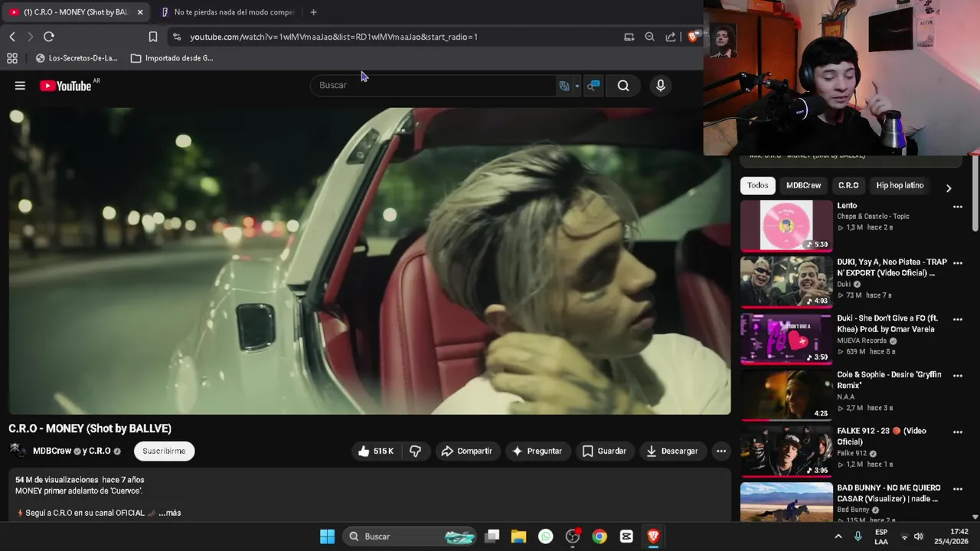Dislike the video with thumbs down
This screenshot has width=980, height=551.
pyautogui.click(x=415, y=452)
